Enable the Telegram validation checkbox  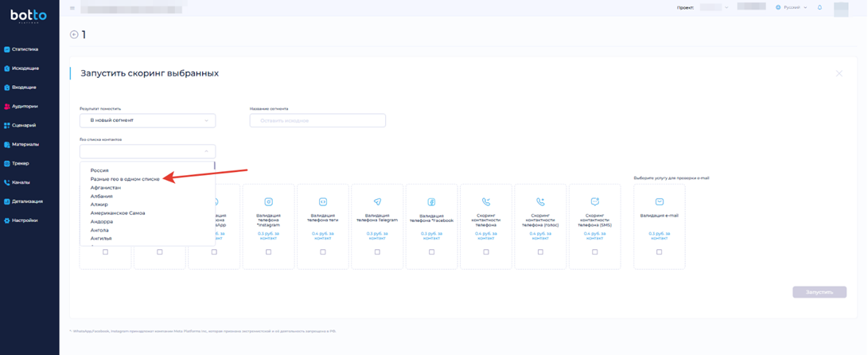tap(377, 252)
